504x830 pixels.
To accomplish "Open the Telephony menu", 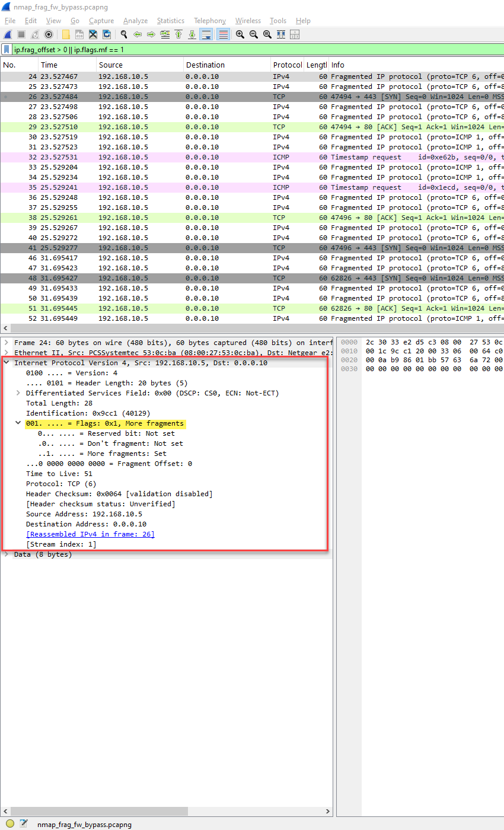I will coord(210,21).
